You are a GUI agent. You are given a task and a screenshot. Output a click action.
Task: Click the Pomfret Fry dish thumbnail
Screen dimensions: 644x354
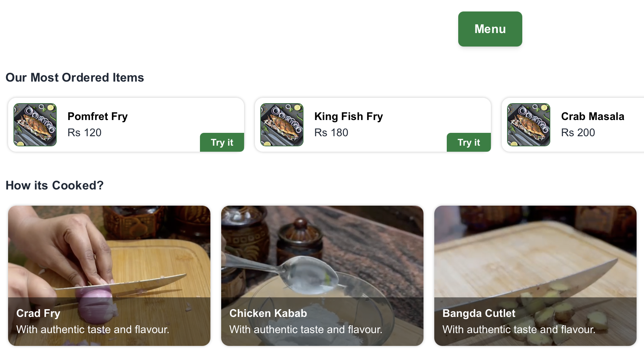pos(35,125)
